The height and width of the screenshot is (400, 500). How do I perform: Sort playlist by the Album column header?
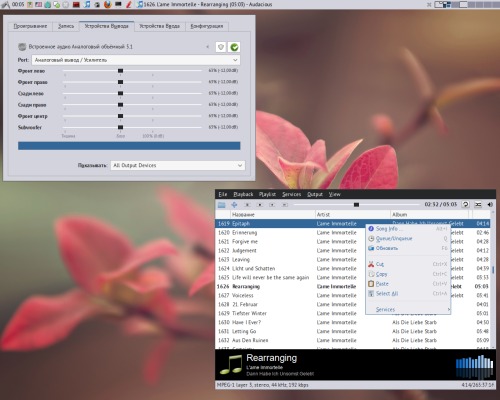(429, 214)
